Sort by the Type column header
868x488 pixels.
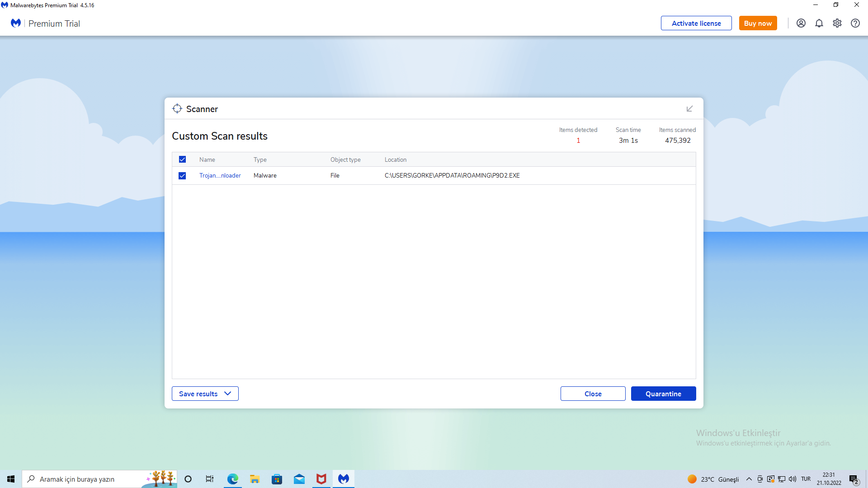click(x=260, y=160)
